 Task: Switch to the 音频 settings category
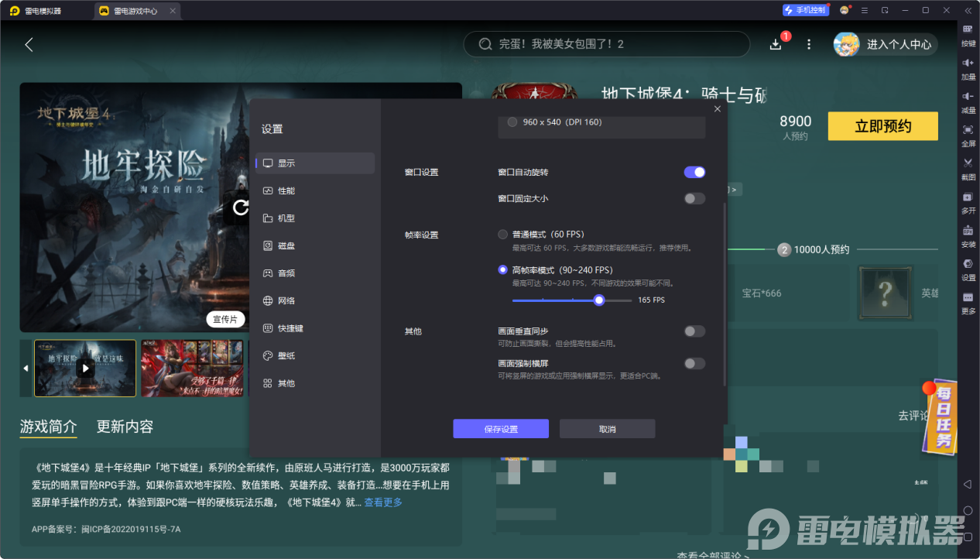[286, 273]
